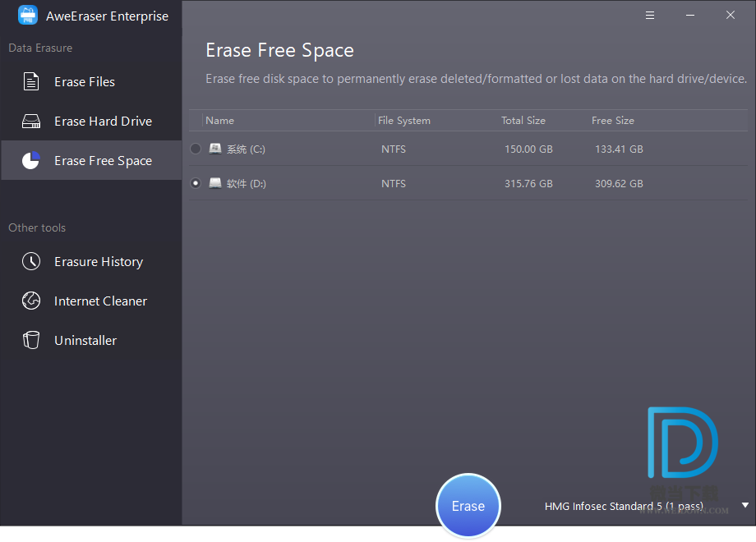The width and height of the screenshot is (756, 542).
Task: Click the Uninstaller trash bin icon
Action: point(31,340)
